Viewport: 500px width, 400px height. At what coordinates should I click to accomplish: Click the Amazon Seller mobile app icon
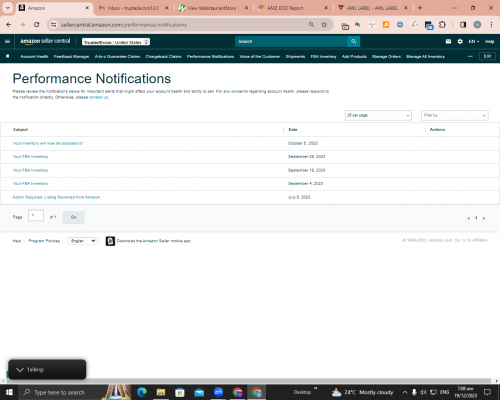click(110, 241)
